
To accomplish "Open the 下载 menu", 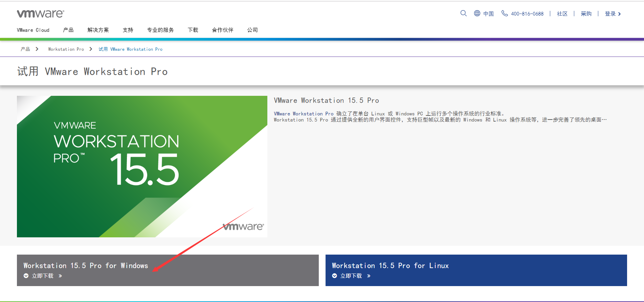I will pos(193,30).
